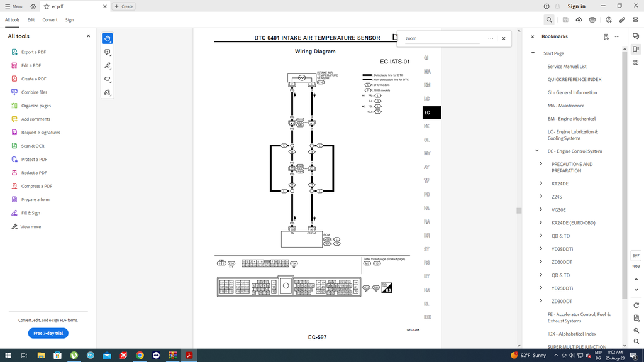Go to previous page arrow

coord(636,279)
